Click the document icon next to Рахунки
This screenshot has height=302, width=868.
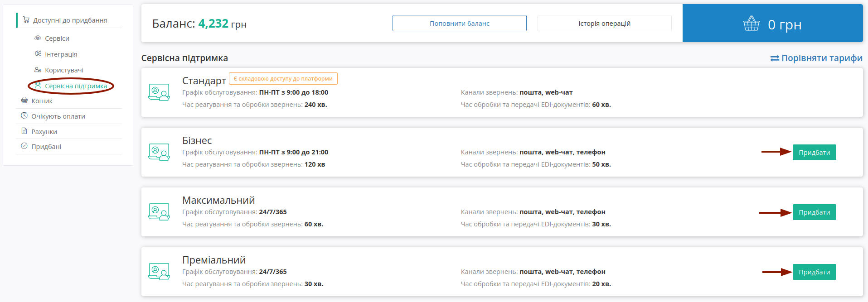tap(24, 131)
